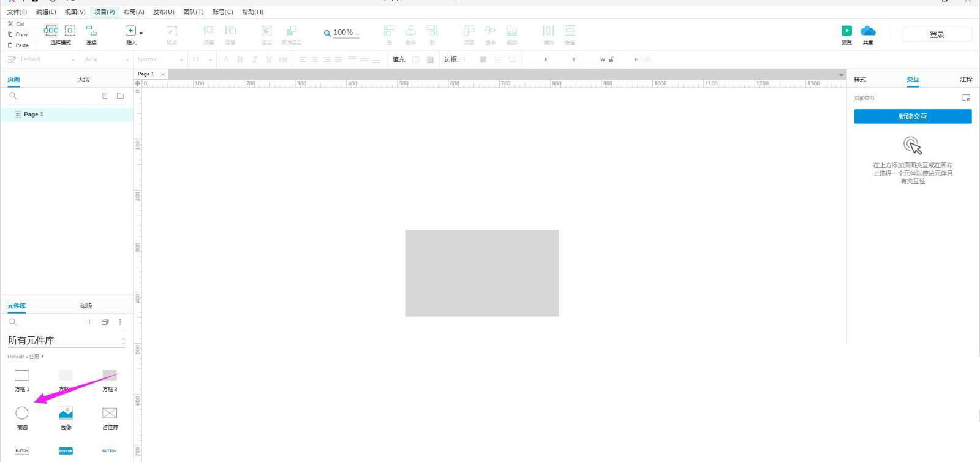
Task: Click the add page icon in Pages panel
Action: pos(105,96)
